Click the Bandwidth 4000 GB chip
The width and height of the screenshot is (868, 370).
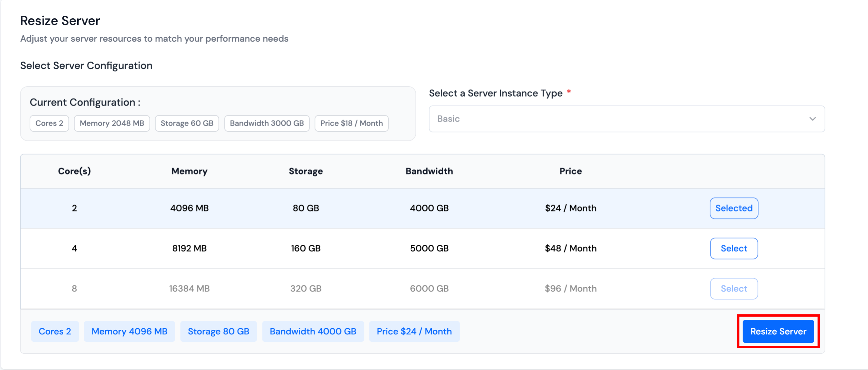click(x=313, y=331)
